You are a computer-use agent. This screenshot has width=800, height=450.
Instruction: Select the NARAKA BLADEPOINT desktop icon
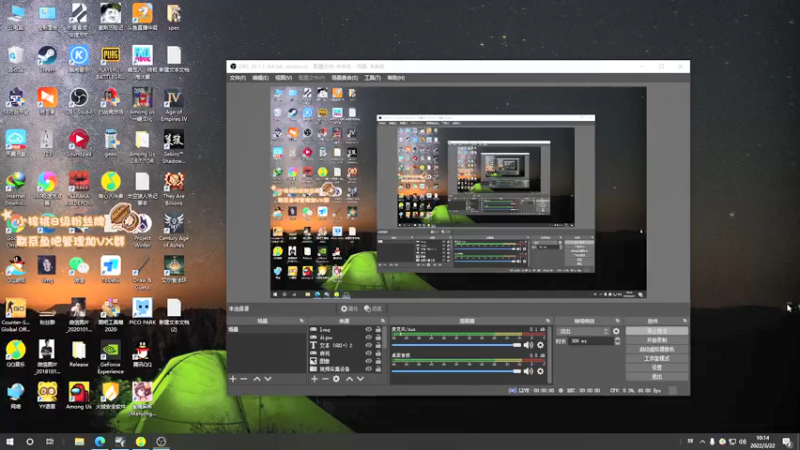[x=79, y=189]
